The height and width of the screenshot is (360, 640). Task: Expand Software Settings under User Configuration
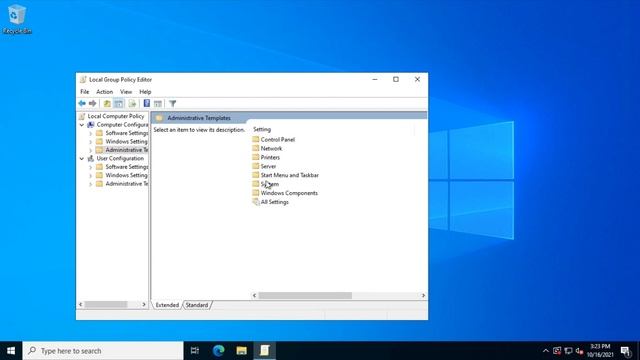point(91,167)
